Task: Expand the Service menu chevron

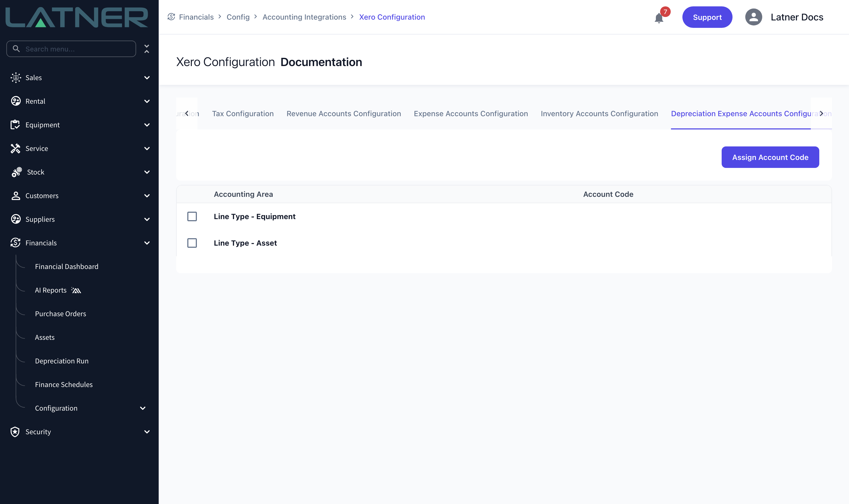Action: point(147,149)
